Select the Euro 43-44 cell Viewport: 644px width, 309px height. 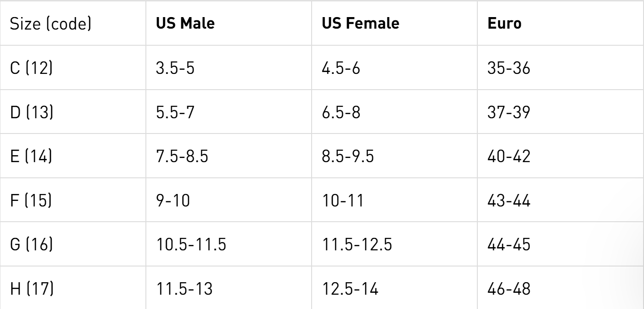click(x=509, y=200)
